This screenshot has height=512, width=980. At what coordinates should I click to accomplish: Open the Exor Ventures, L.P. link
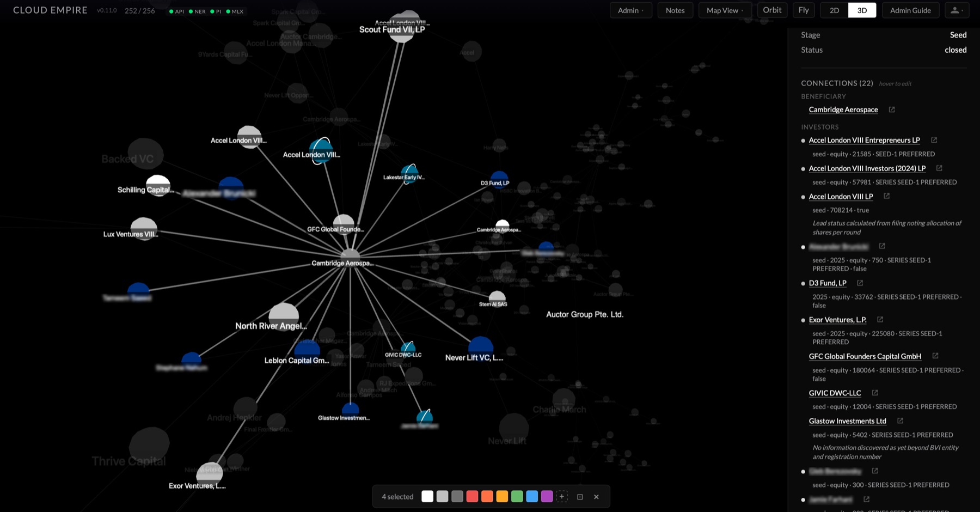coord(837,320)
